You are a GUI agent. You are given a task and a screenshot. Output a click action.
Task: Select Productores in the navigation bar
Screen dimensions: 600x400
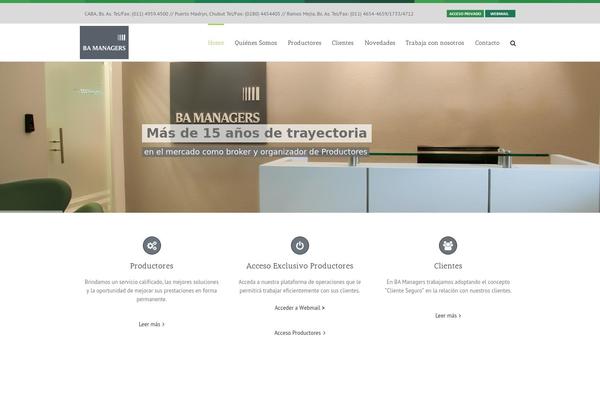tap(305, 43)
